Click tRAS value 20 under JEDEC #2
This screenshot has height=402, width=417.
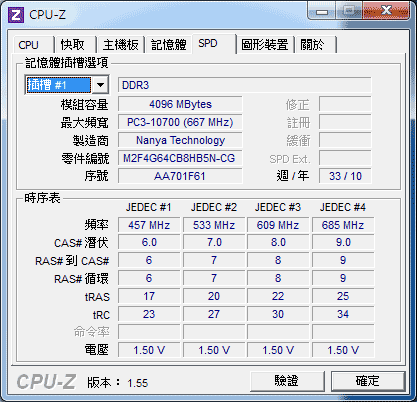point(214,296)
